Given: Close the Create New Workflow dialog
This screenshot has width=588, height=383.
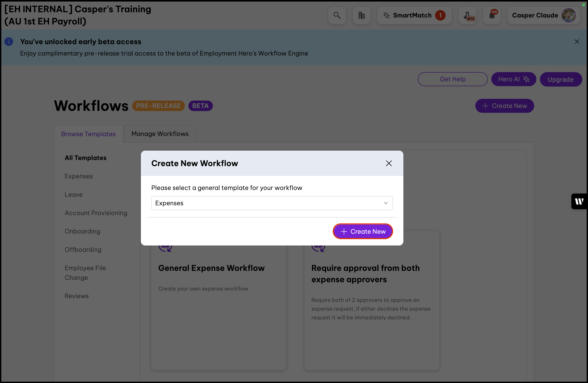Looking at the screenshot, I should (389, 163).
